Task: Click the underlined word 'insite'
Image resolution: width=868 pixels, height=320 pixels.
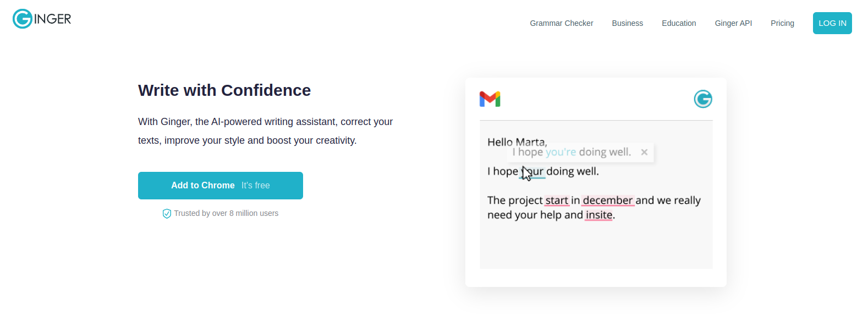Action: coord(599,215)
